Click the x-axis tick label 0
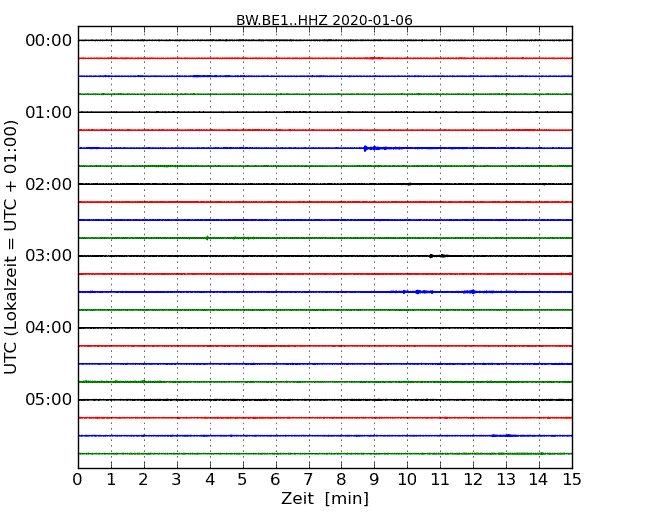The width and height of the screenshot is (650, 520). point(78,479)
